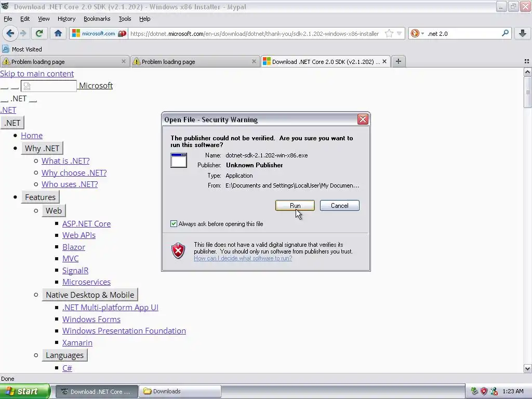Open the Who uses .NET? link

[70, 184]
